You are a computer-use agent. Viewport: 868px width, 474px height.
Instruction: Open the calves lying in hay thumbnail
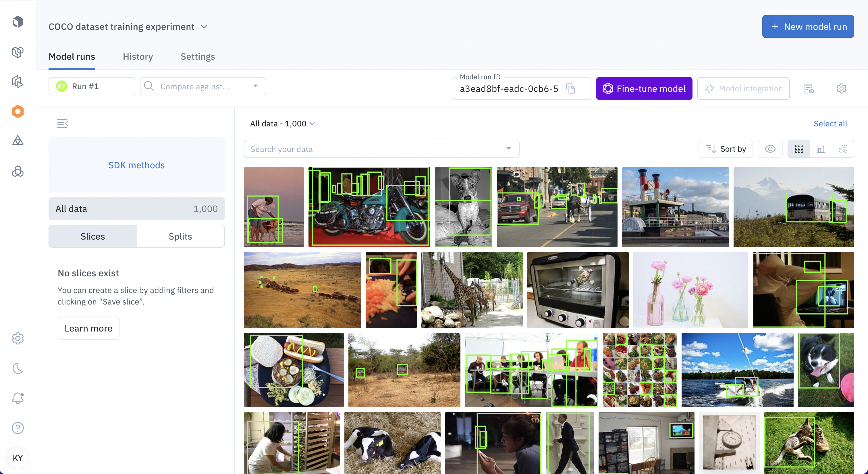392,443
